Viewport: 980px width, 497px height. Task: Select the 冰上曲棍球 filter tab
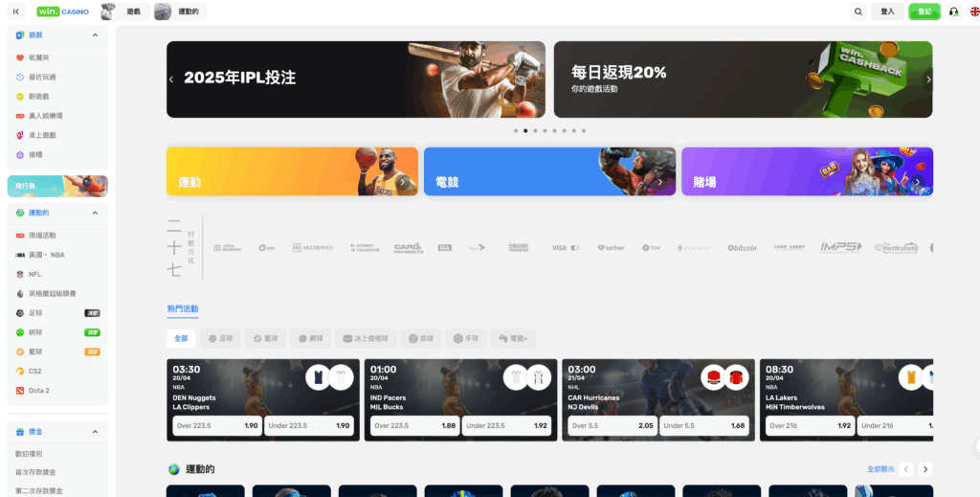(366, 339)
